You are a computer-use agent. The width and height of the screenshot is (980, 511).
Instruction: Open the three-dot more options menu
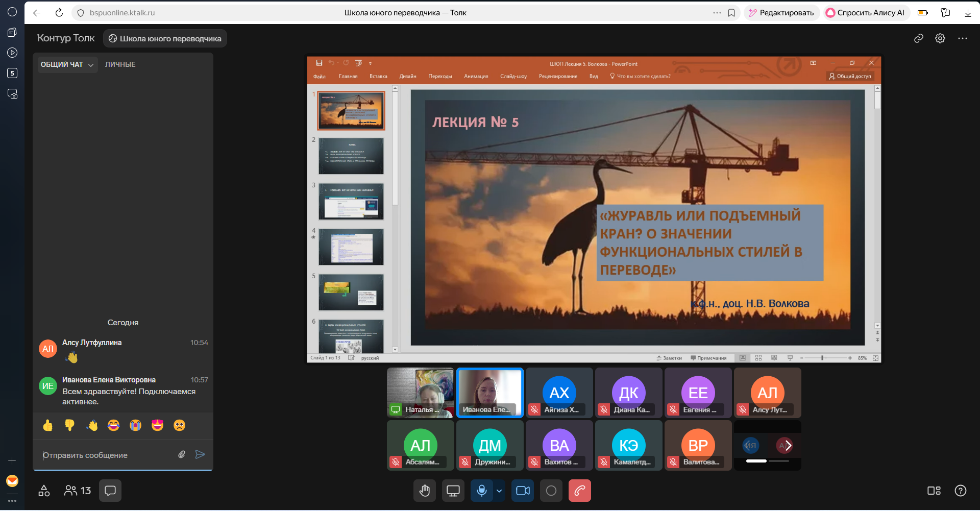[x=962, y=38]
